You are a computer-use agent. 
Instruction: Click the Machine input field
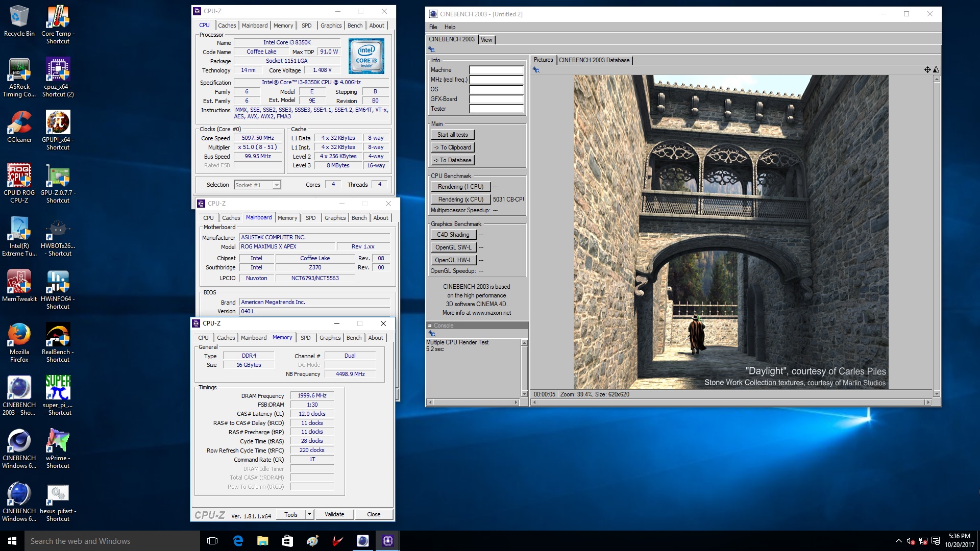click(x=496, y=70)
